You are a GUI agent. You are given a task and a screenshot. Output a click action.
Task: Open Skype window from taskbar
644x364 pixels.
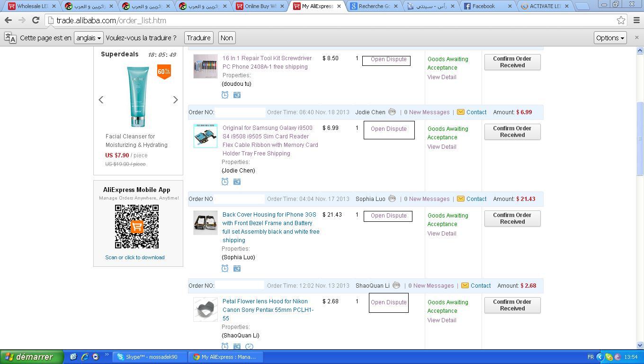(150, 357)
